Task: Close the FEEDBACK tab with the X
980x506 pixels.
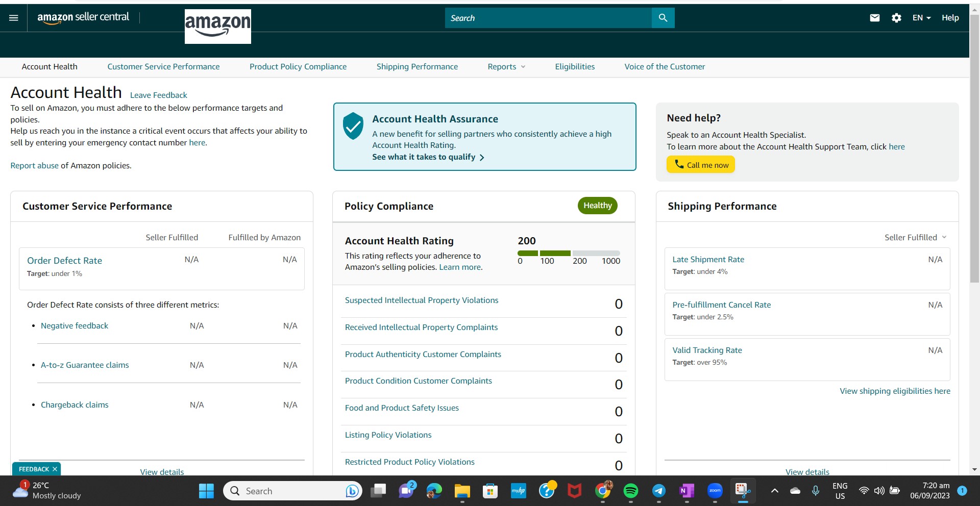Action: pyautogui.click(x=55, y=469)
